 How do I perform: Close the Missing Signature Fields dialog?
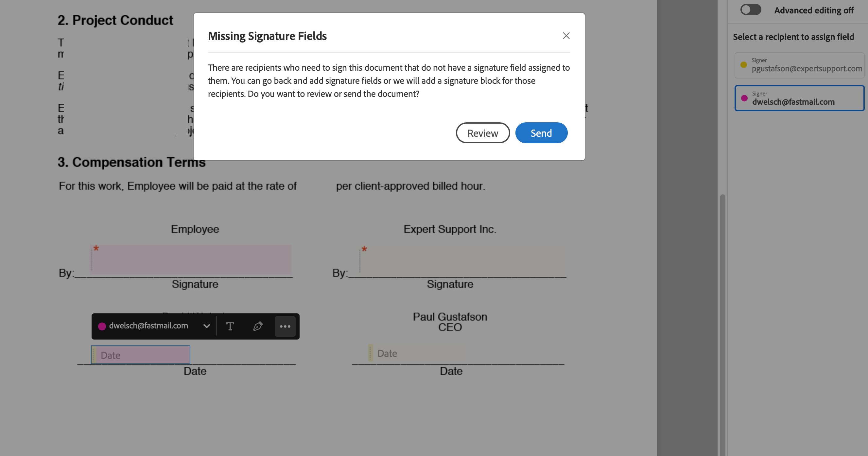click(566, 35)
